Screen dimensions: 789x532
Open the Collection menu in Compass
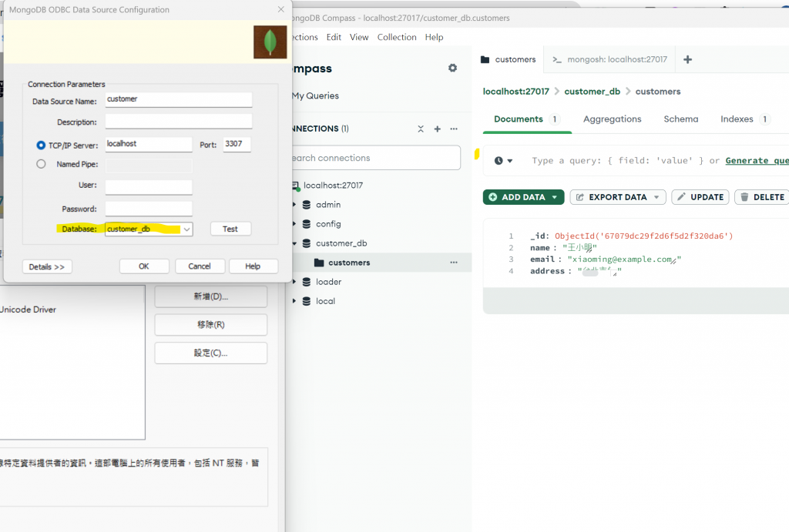(397, 37)
